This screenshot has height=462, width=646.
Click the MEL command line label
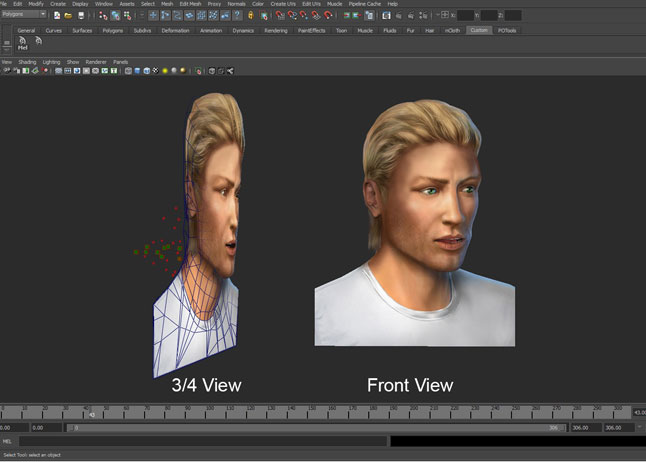7,440
